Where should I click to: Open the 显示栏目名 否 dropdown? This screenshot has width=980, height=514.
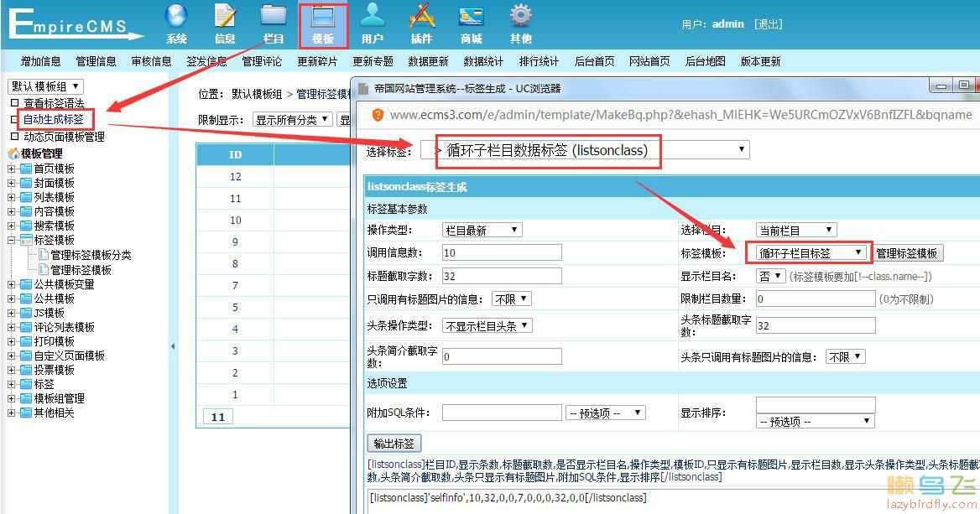click(x=770, y=276)
